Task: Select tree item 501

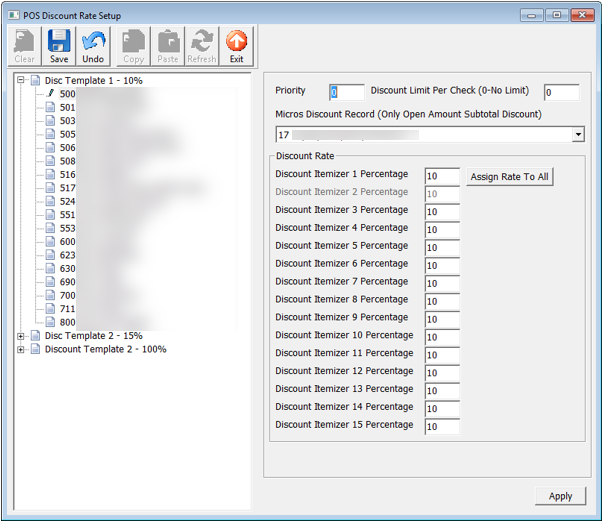Action: 67,107
